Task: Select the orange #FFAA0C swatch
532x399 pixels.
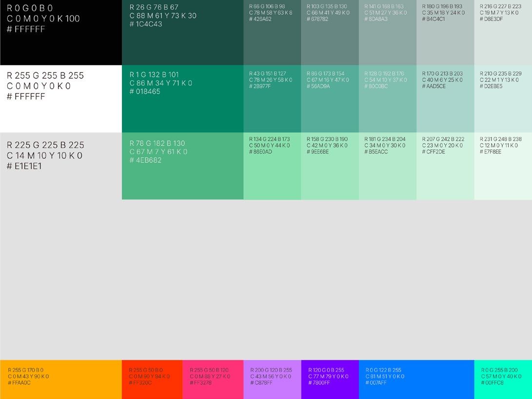Action: pos(61,380)
